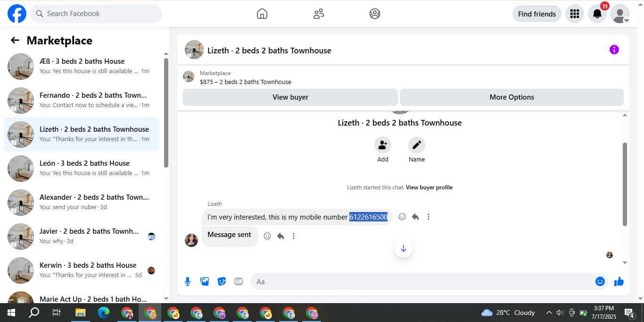This screenshot has width=644, height=322.
Task: Click the More Options button
Action: coord(512,97)
